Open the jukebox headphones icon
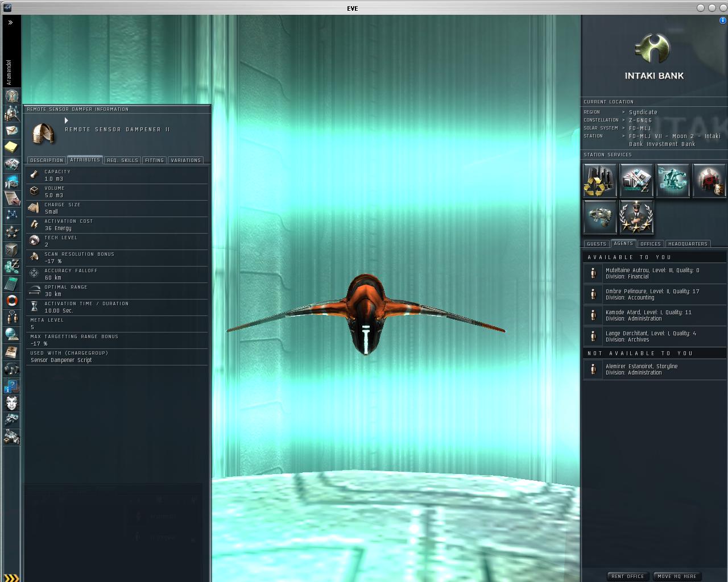 click(x=11, y=368)
